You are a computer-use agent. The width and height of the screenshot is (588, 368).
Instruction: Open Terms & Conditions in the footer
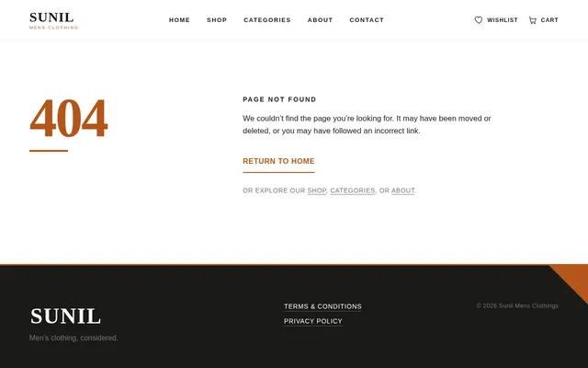[322, 306]
